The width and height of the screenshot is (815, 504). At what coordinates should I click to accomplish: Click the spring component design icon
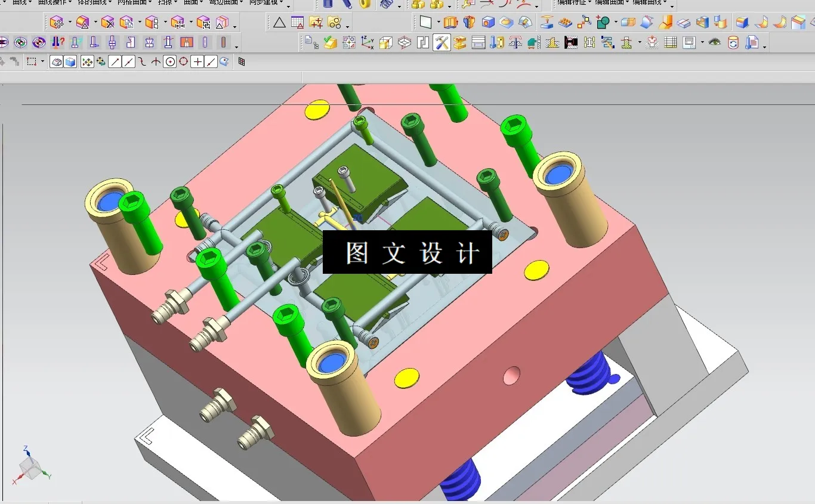click(x=326, y=5)
